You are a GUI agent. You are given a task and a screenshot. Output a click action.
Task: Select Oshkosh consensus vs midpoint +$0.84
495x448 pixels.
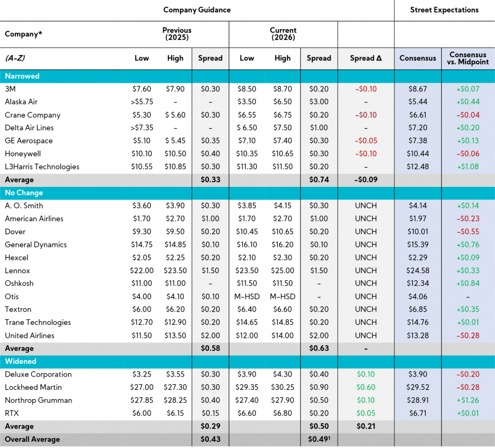point(468,283)
